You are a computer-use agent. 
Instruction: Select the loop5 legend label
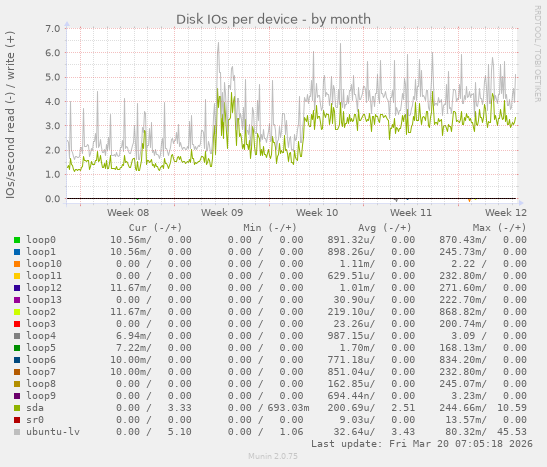41,348
